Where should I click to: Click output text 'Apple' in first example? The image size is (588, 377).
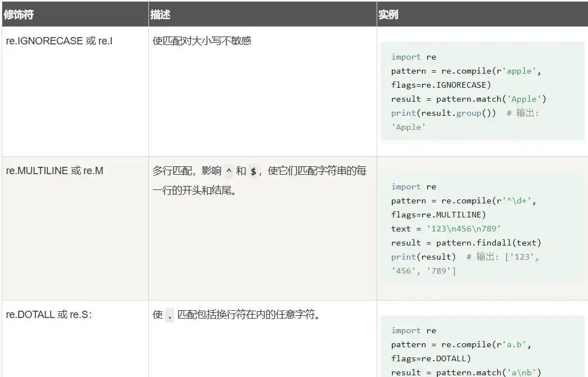pyautogui.click(x=408, y=127)
